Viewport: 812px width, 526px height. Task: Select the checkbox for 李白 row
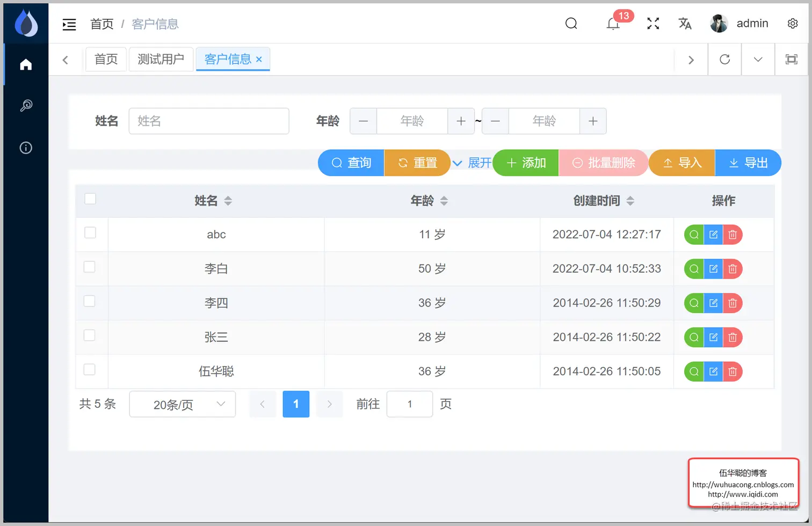90,267
